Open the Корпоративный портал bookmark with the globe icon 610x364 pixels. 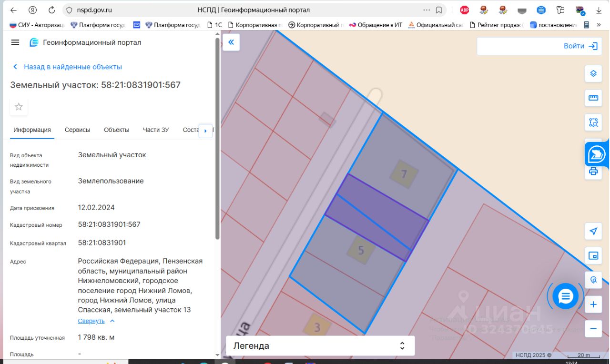click(316, 25)
